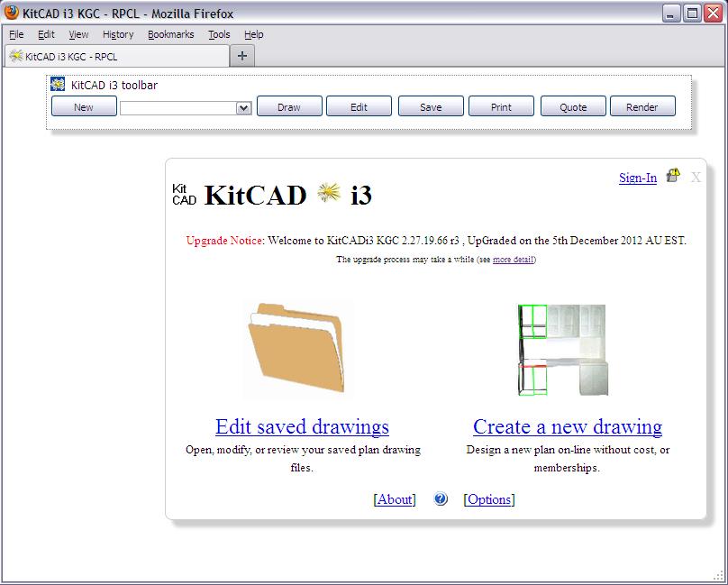Click the help question mark icon
728x585 pixels.
[441, 499]
